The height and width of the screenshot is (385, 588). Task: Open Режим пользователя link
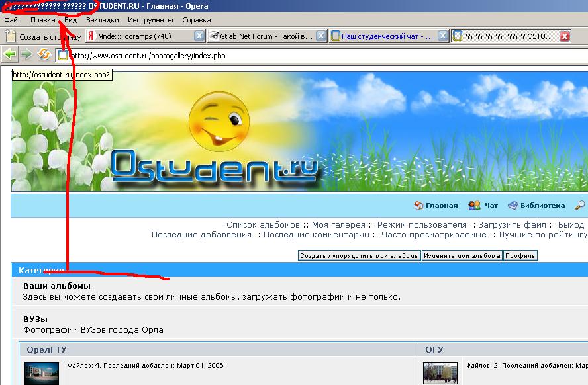[x=422, y=225]
